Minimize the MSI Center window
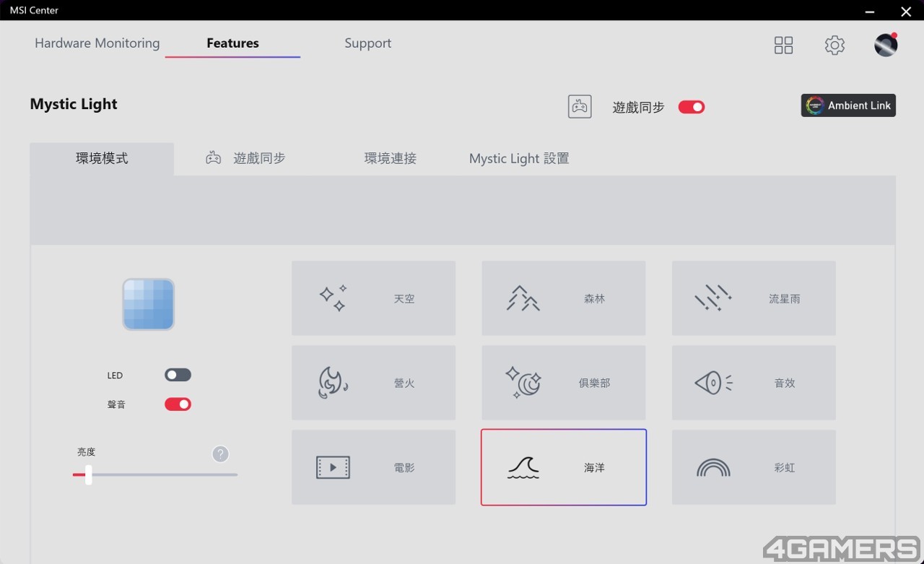 click(x=870, y=12)
